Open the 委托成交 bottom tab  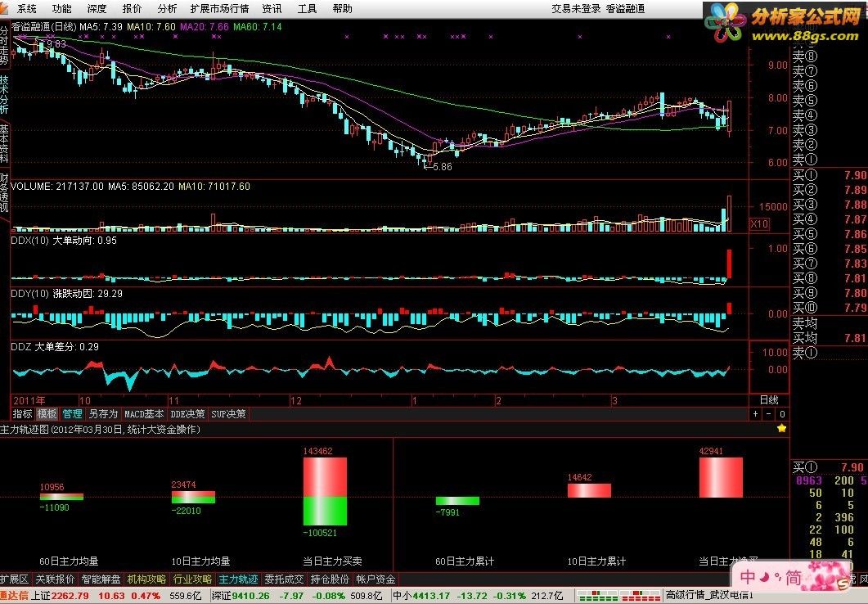coord(284,579)
